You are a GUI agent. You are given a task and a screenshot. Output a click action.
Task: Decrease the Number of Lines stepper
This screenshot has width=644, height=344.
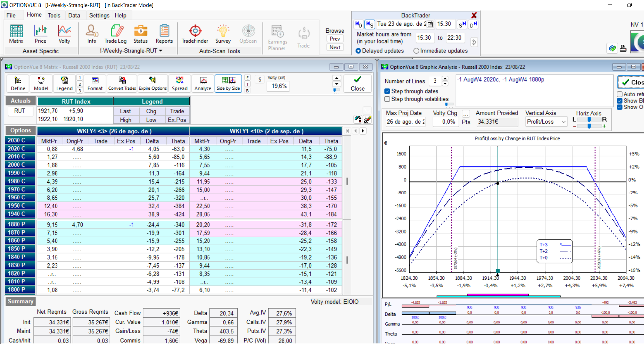(445, 83)
